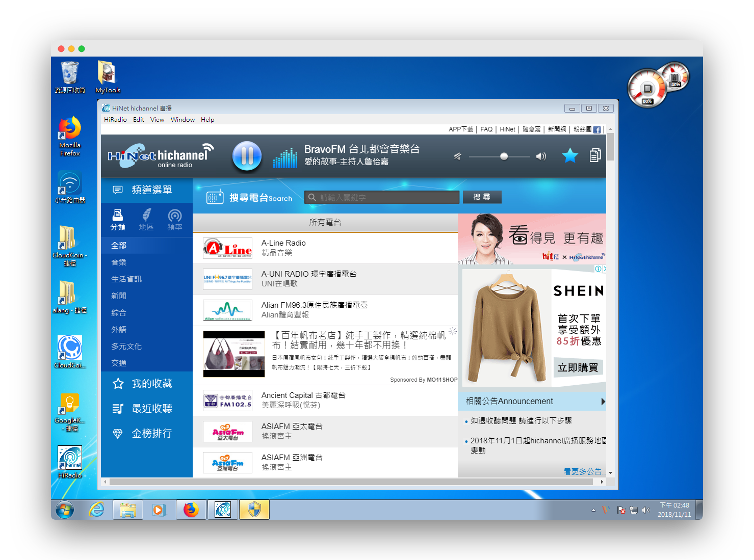Open 最近收聽 recently played section
Image resolution: width=754 pixels, height=560 pixels.
(x=147, y=409)
